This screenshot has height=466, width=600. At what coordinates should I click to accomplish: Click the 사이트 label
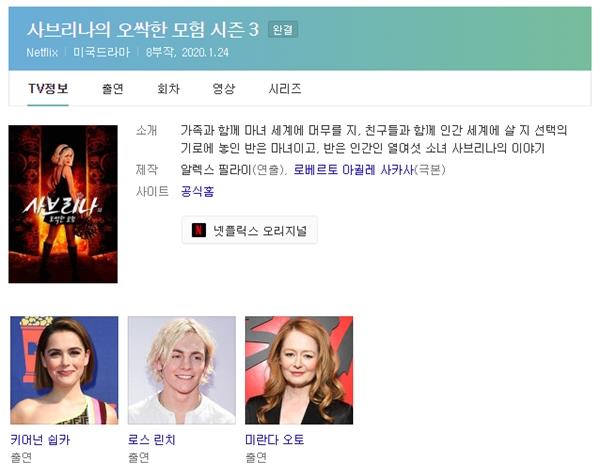[x=152, y=191]
